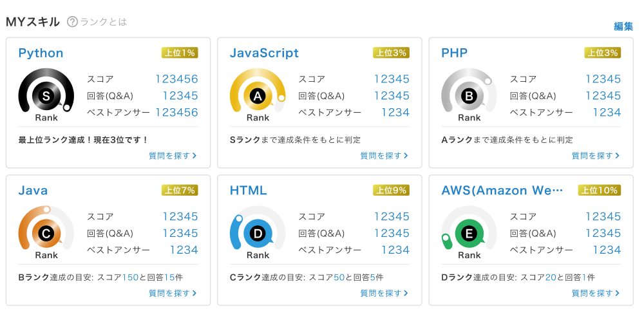The image size is (644, 320).
Task: Click 質問を探す in the PHP card
Action: 595,155
